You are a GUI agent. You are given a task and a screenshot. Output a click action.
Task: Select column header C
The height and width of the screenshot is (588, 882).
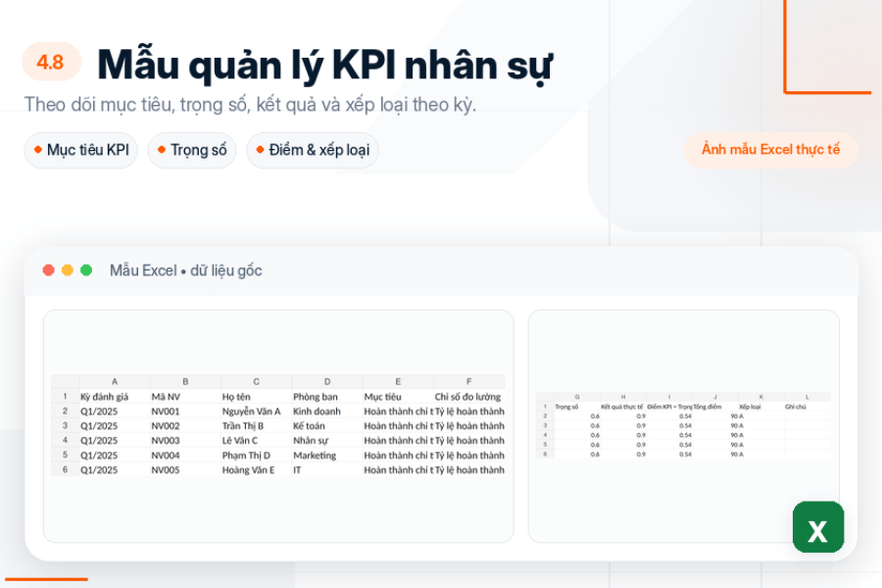point(256,381)
